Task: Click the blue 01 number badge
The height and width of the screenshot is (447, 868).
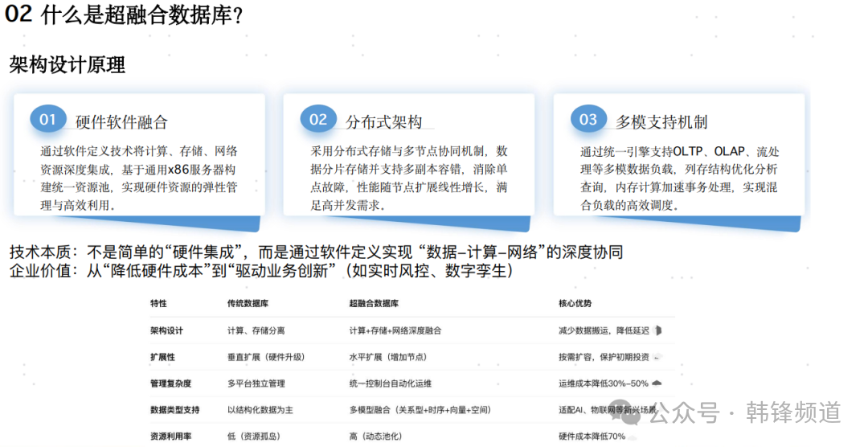Action: (x=48, y=120)
